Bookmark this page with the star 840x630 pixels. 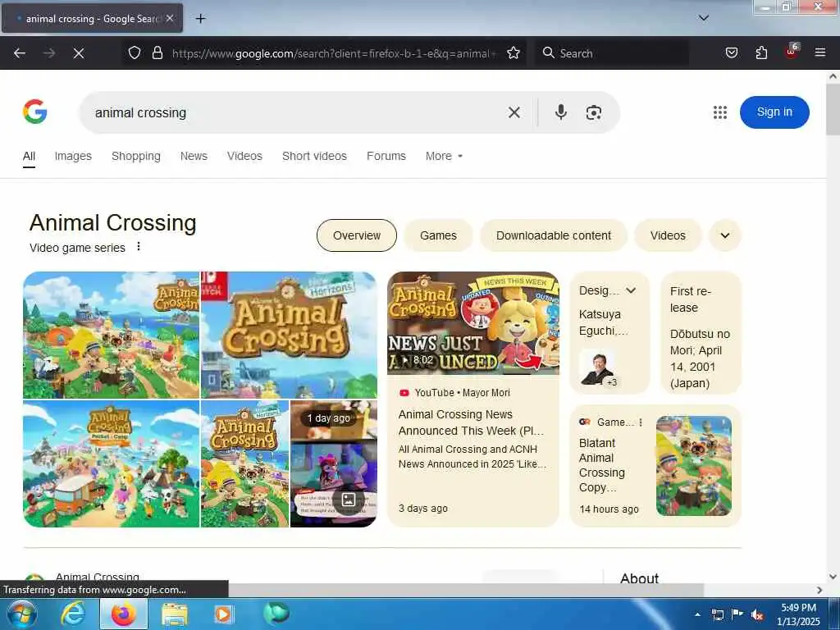pos(514,52)
